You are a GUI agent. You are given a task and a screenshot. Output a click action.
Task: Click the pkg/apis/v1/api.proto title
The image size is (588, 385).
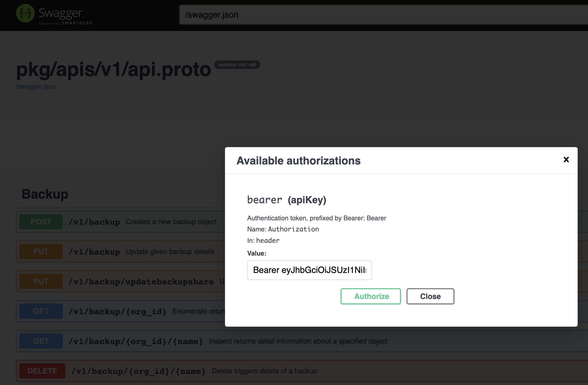coord(113,69)
